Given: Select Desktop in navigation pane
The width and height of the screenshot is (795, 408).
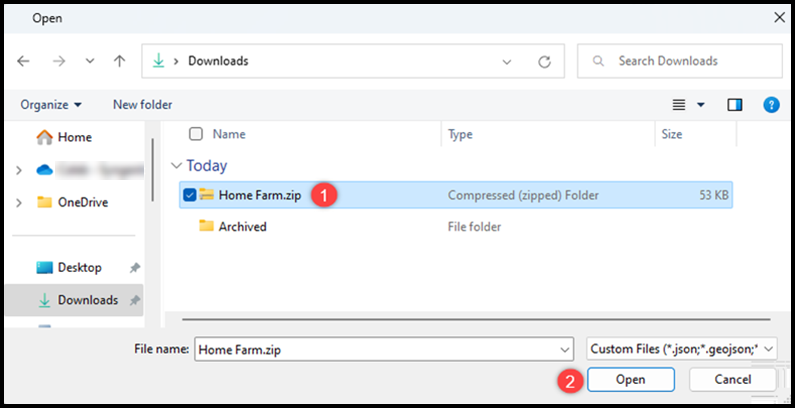Looking at the screenshot, I should click(x=79, y=268).
